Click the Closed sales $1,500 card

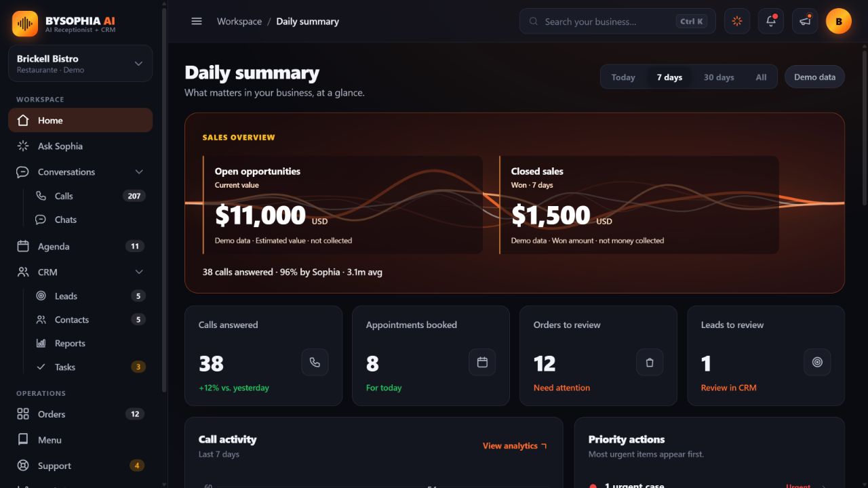639,205
